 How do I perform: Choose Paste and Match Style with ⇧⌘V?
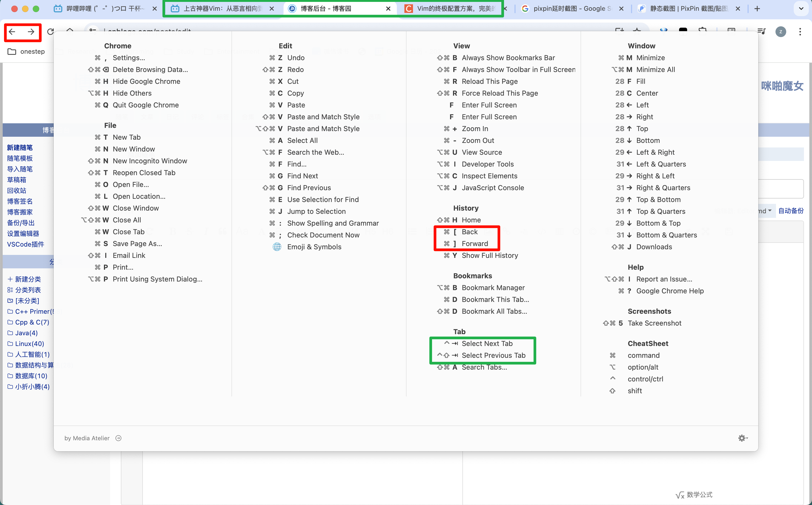click(x=323, y=117)
